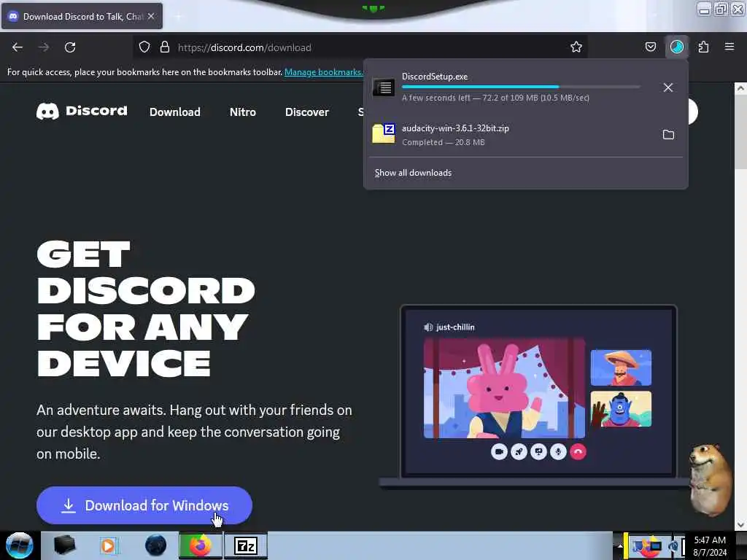This screenshot has height=560, width=747.
Task: Click the hamster overlay image
Action: [x=709, y=480]
